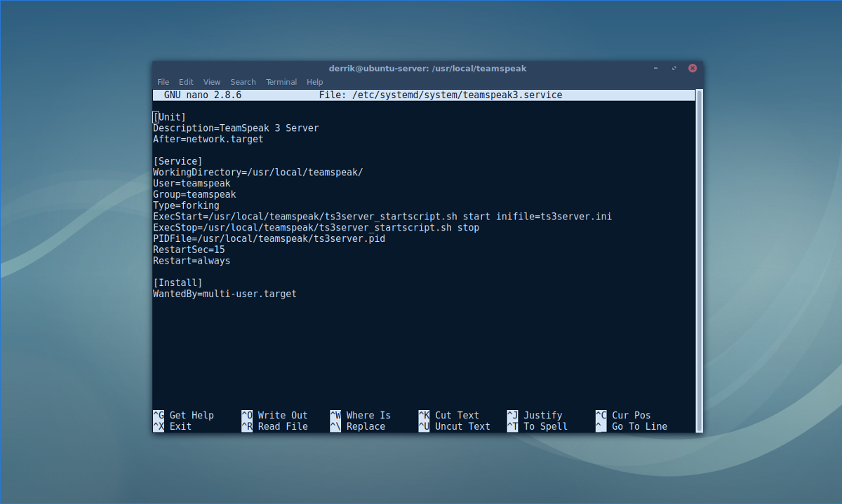Minimize the terminal window
Screen dimensions: 842x504
coord(657,69)
